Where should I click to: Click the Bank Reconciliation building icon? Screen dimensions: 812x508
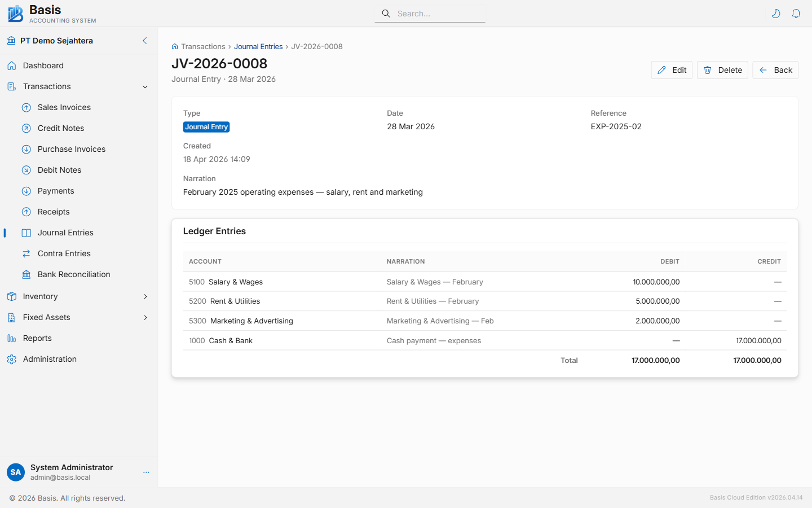[x=26, y=274]
